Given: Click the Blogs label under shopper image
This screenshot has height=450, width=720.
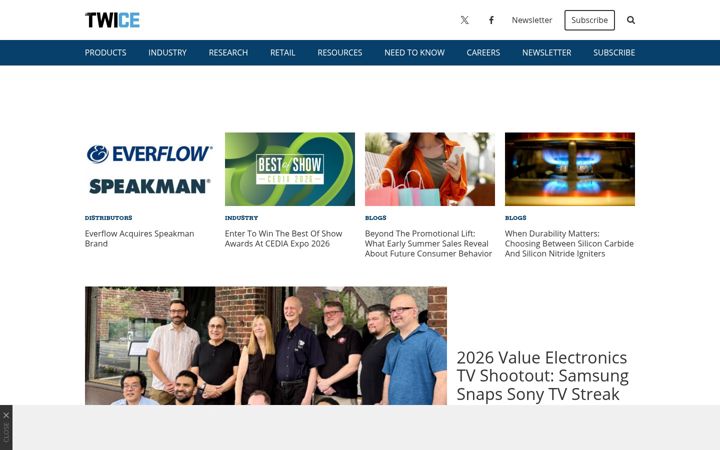Looking at the screenshot, I should click(x=376, y=218).
